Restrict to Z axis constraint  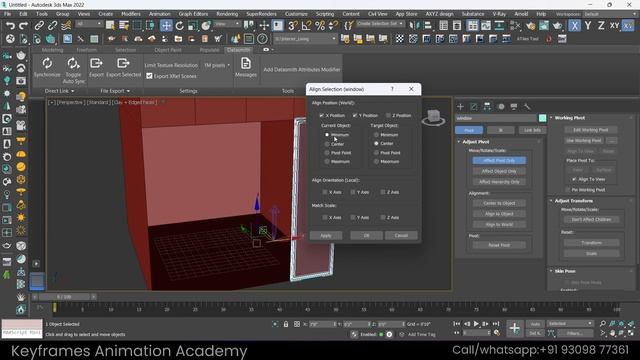click(x=601, y=26)
